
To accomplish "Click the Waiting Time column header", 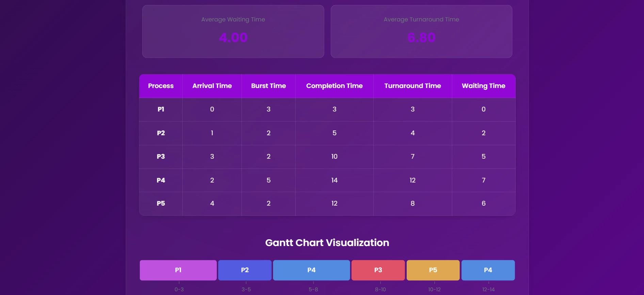I will click(x=483, y=86).
